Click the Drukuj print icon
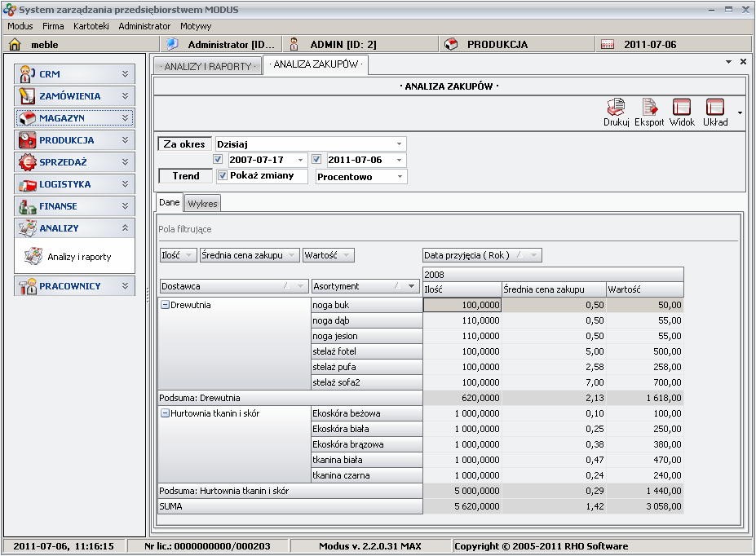756x556 pixels. 616,108
